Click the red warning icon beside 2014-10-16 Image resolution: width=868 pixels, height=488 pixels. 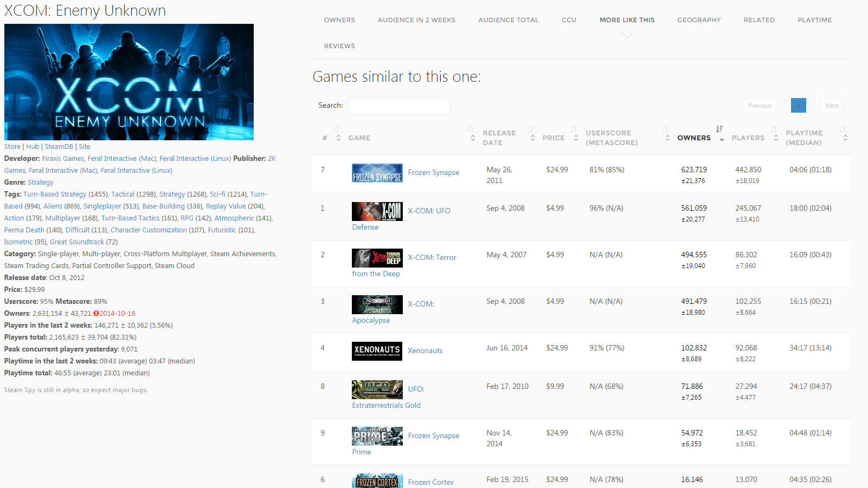click(x=95, y=313)
